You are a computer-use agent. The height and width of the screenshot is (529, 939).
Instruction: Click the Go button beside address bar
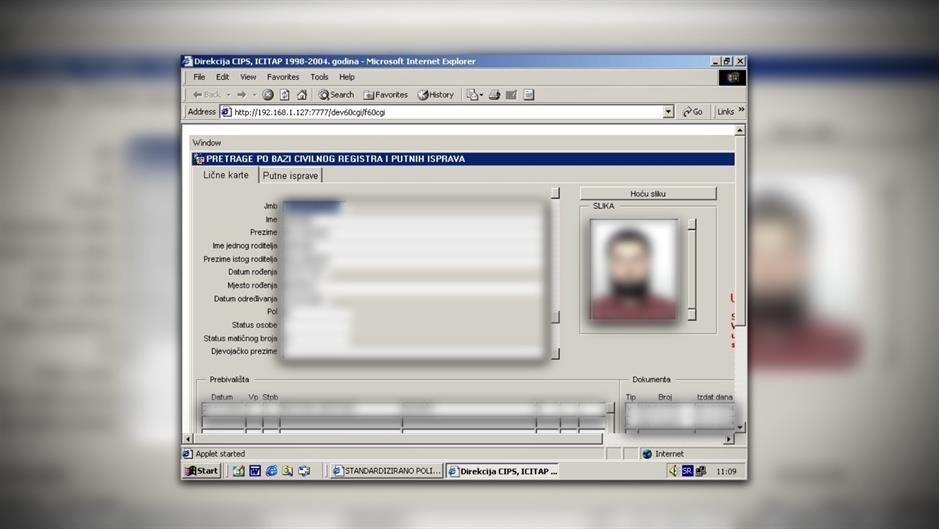[x=693, y=112]
